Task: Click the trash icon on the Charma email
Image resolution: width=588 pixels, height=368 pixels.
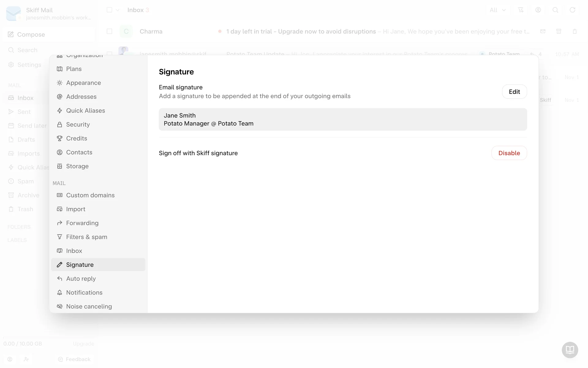Action: pos(575,32)
